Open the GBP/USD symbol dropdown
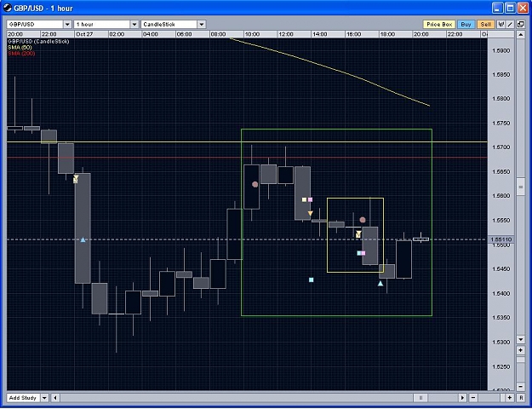 click(x=39, y=25)
